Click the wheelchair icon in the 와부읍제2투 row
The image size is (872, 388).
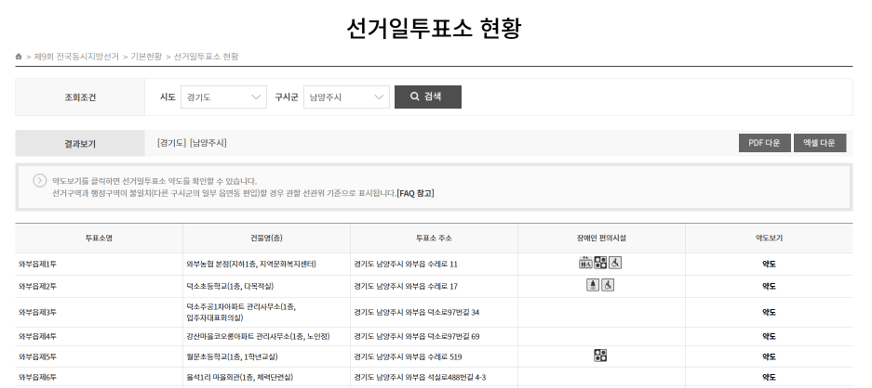pos(608,285)
